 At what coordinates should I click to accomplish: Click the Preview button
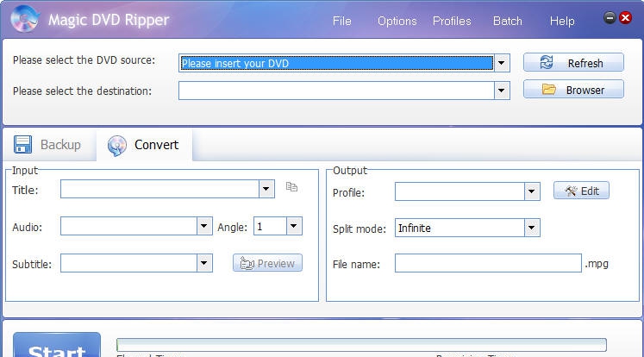click(x=267, y=263)
